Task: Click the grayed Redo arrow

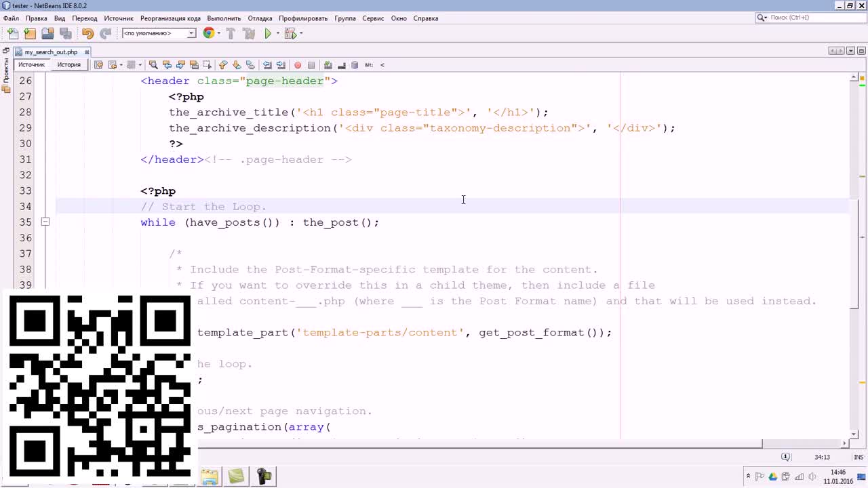Action: click(x=105, y=33)
